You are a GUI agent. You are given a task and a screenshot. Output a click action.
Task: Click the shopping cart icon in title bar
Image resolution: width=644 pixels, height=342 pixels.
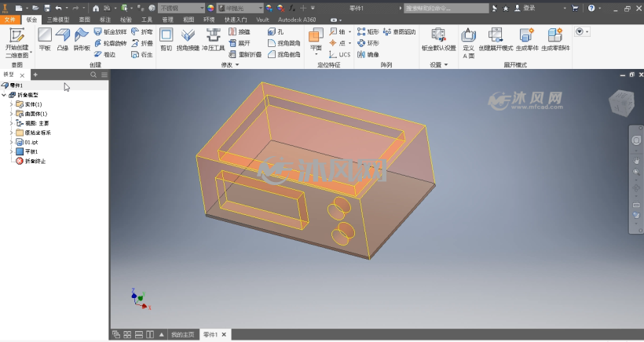(x=575, y=8)
